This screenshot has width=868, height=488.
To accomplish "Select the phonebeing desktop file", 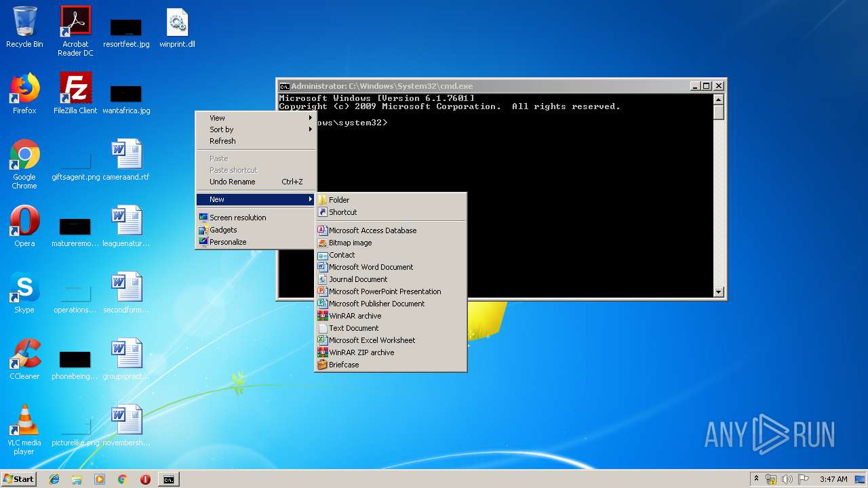I will (75, 366).
